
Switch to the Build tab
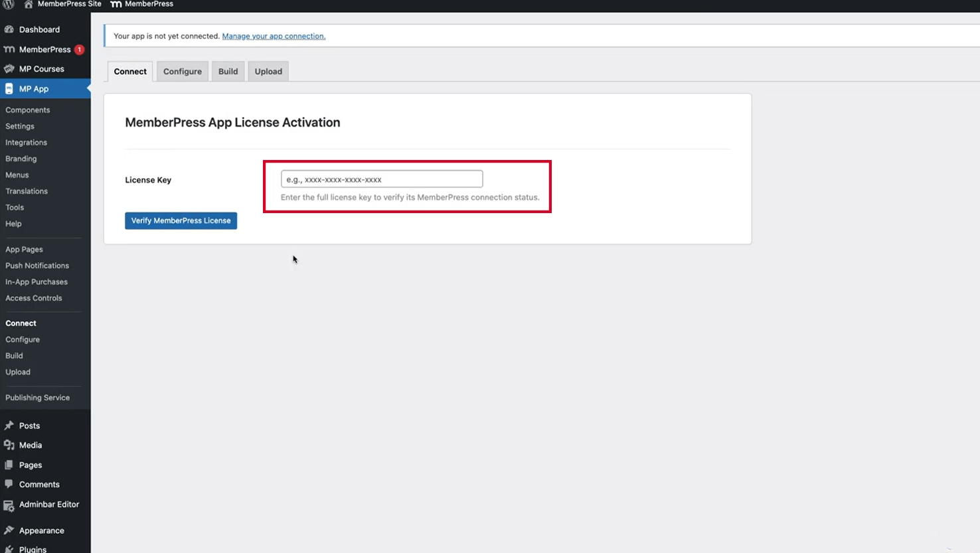(228, 72)
